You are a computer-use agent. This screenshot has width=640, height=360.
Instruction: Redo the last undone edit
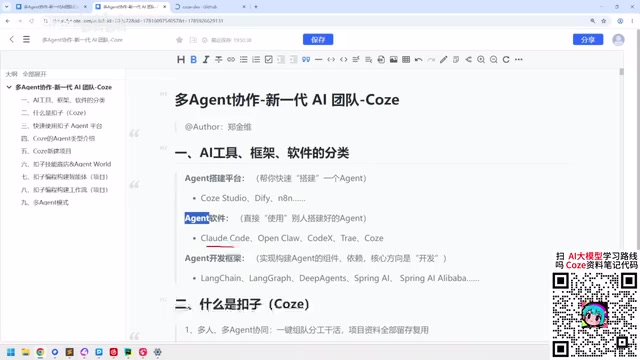[431, 60]
